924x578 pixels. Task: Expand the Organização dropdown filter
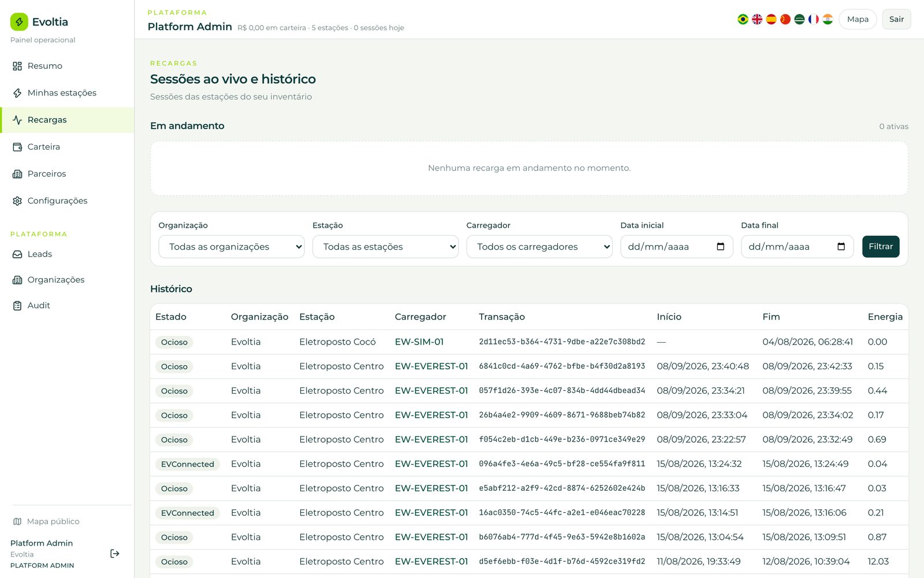point(231,247)
